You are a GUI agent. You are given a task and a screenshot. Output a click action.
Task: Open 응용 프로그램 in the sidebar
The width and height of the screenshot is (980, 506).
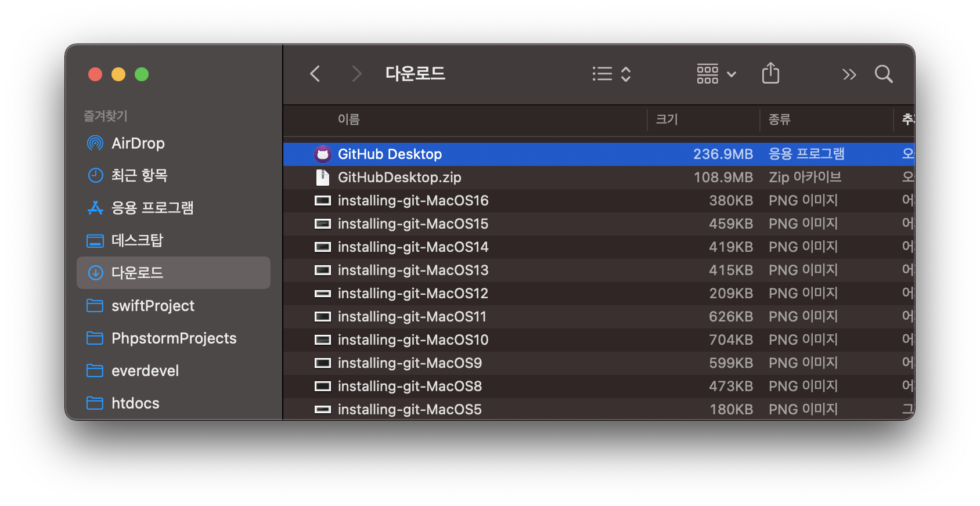click(x=173, y=208)
